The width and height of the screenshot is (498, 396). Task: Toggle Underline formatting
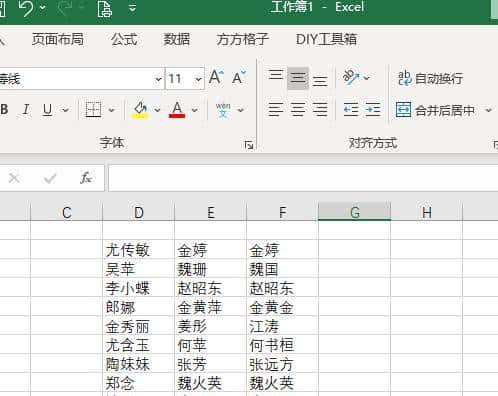(x=48, y=109)
